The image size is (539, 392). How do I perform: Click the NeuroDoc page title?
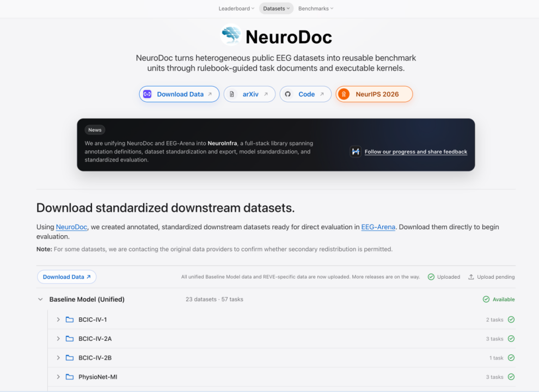tap(289, 37)
